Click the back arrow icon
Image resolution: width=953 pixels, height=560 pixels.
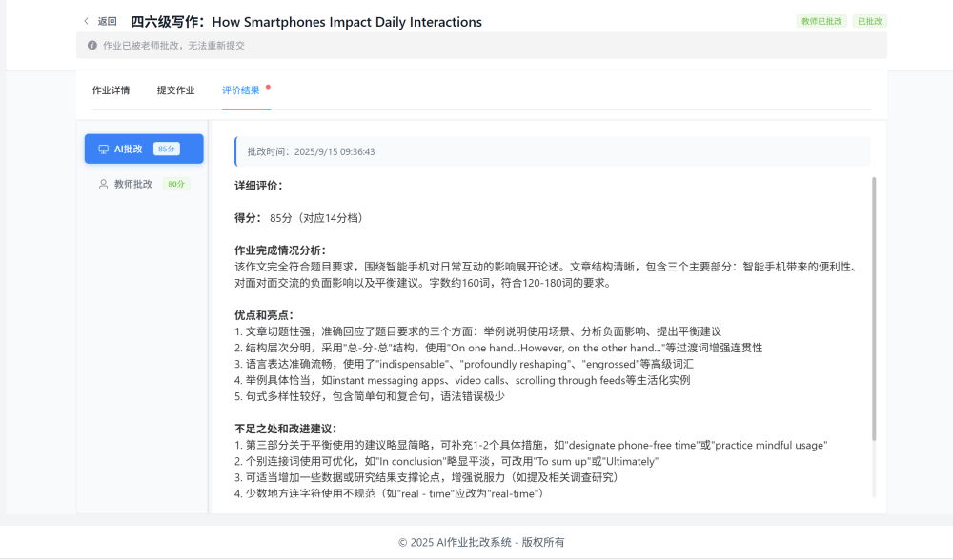87,21
